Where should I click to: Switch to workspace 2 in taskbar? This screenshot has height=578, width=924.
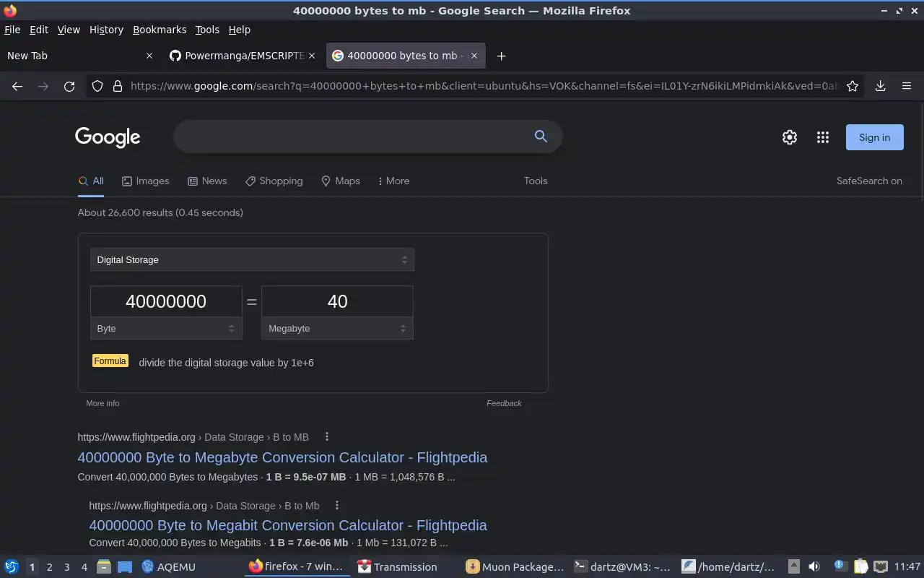49,566
